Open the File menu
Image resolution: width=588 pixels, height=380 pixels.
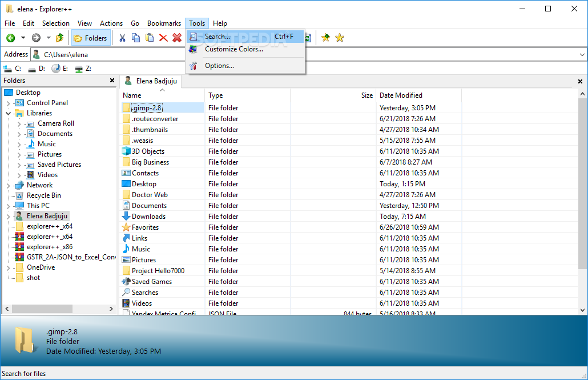coord(10,23)
